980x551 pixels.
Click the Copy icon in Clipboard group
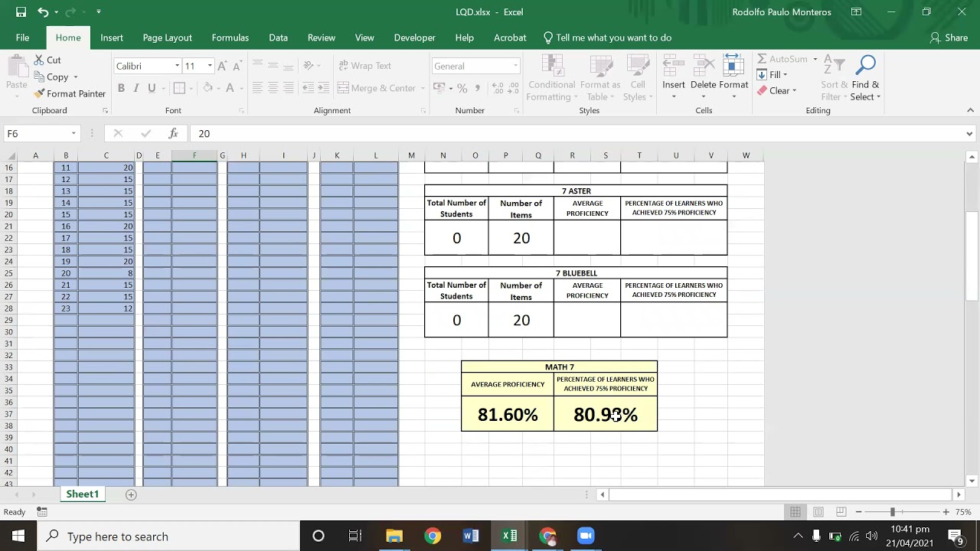click(x=39, y=77)
